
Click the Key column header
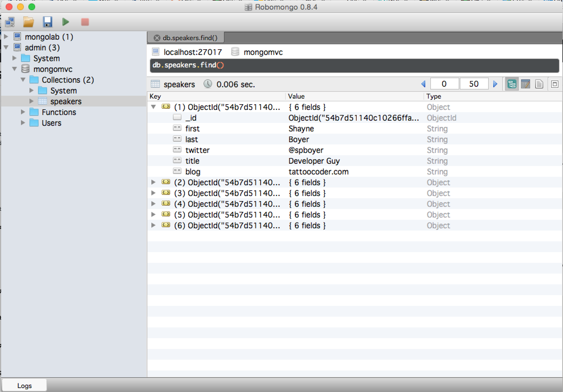pyautogui.click(x=216, y=96)
